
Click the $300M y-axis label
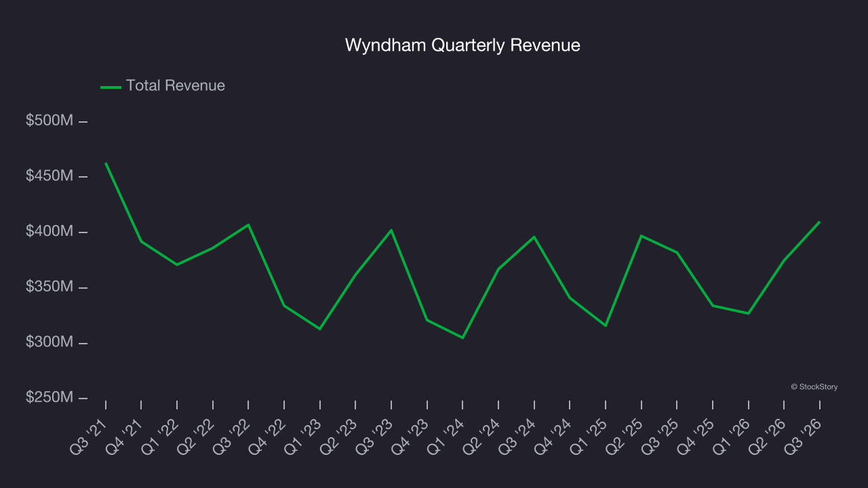point(50,342)
